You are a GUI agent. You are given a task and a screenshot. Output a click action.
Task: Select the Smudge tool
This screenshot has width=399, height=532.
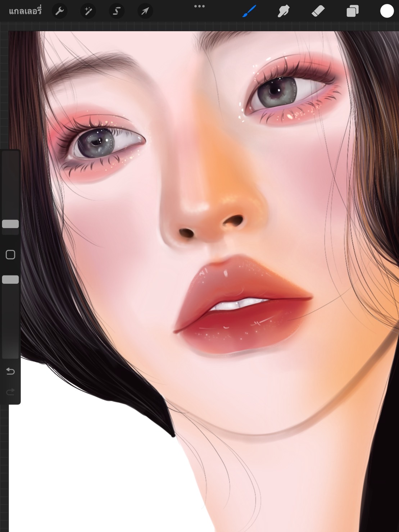tap(284, 11)
